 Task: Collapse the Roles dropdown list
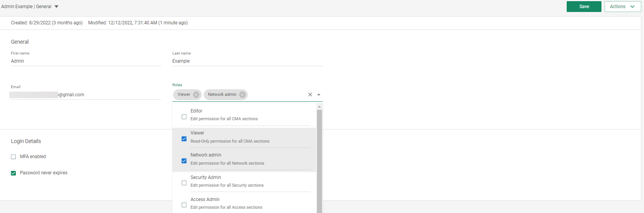point(319,95)
